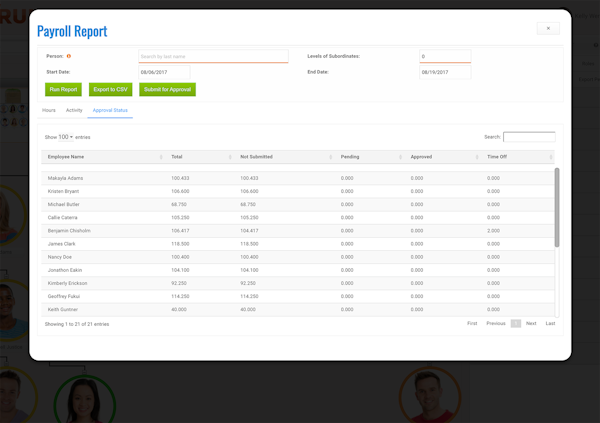Close the Payroll Report dialog
The image size is (600, 423).
point(548,28)
